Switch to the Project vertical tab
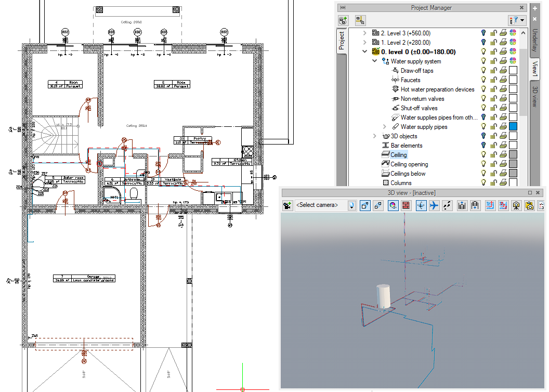 342,40
